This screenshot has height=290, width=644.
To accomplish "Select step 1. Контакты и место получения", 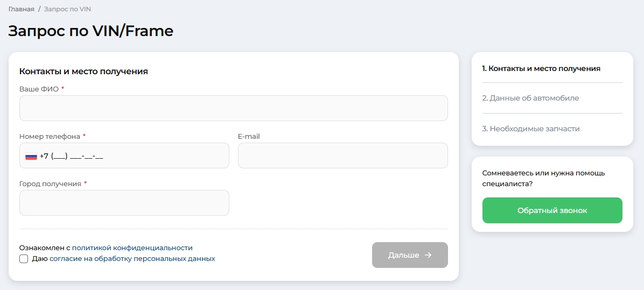I will (x=541, y=68).
